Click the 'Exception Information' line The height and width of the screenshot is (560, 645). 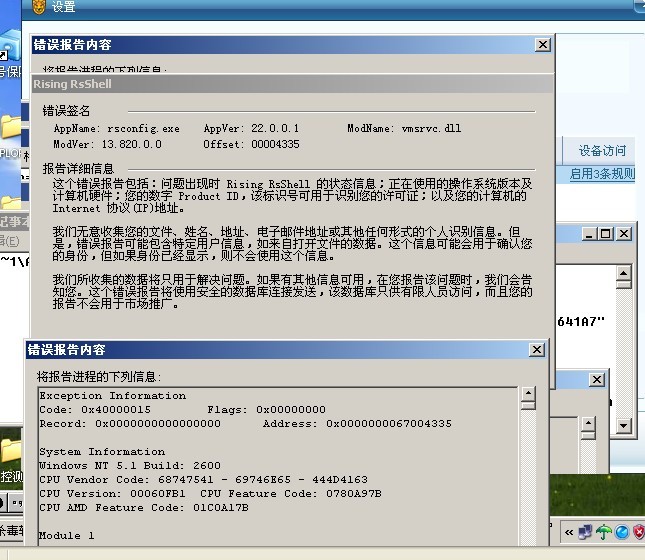[113, 396]
